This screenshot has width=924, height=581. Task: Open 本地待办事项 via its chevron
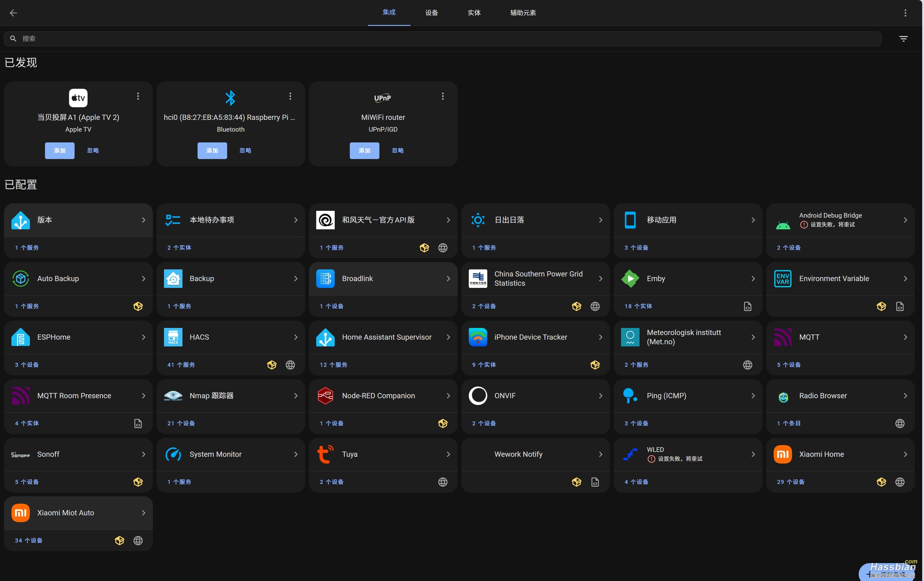pyautogui.click(x=296, y=220)
